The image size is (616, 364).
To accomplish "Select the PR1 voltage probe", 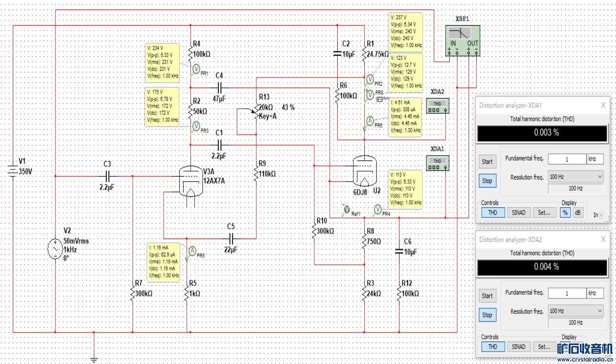I will 196,69.
